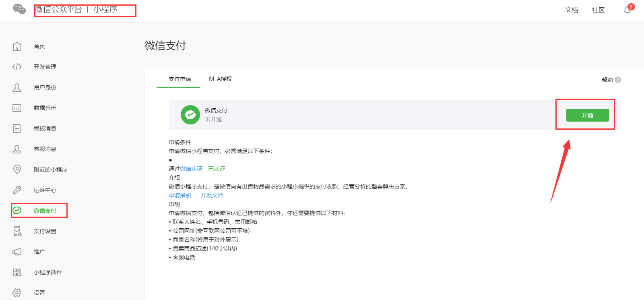Click the 开发管理 code brackets icon
This screenshot has height=300, width=644.
coord(17,67)
